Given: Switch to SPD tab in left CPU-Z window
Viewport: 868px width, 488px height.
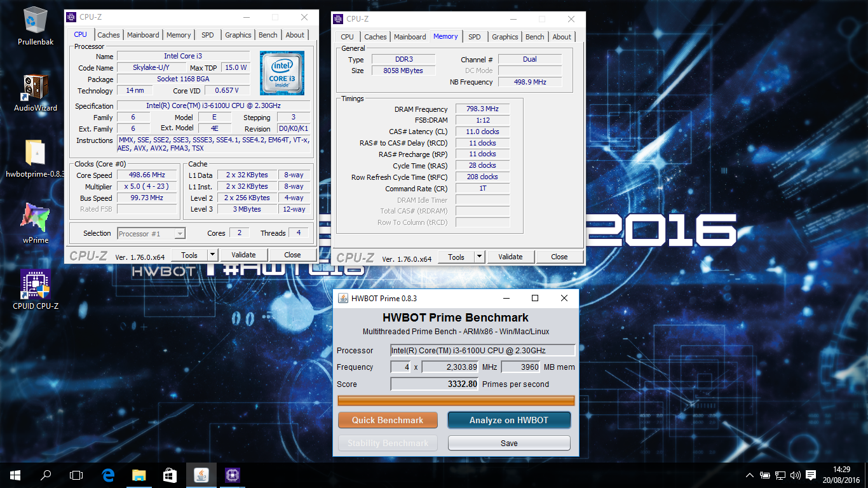Looking at the screenshot, I should [x=208, y=35].
